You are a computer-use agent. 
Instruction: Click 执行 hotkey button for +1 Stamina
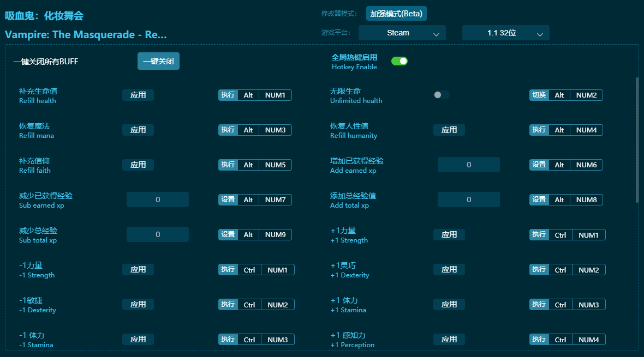[x=539, y=305]
